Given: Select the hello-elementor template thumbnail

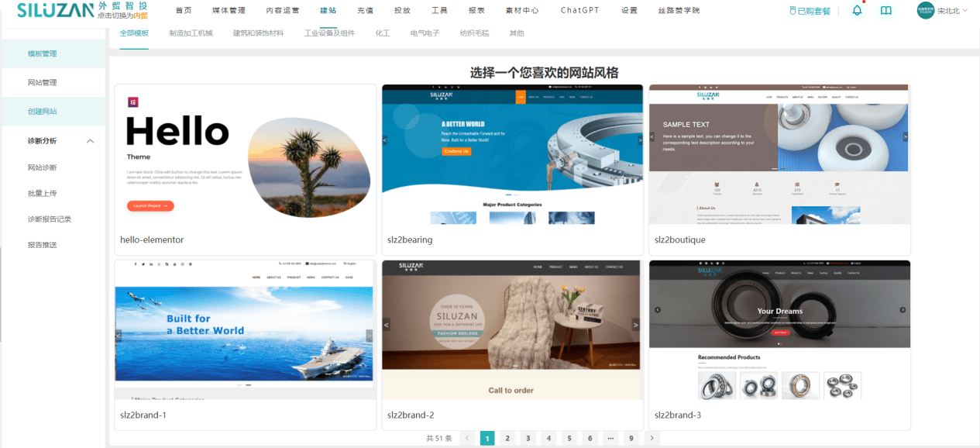Looking at the screenshot, I should coord(245,155).
